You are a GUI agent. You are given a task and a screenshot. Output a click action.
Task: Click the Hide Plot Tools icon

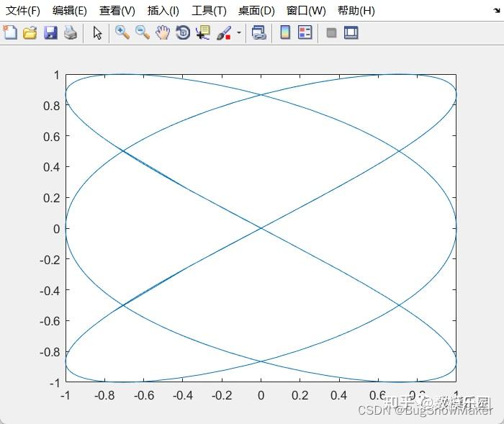click(331, 32)
